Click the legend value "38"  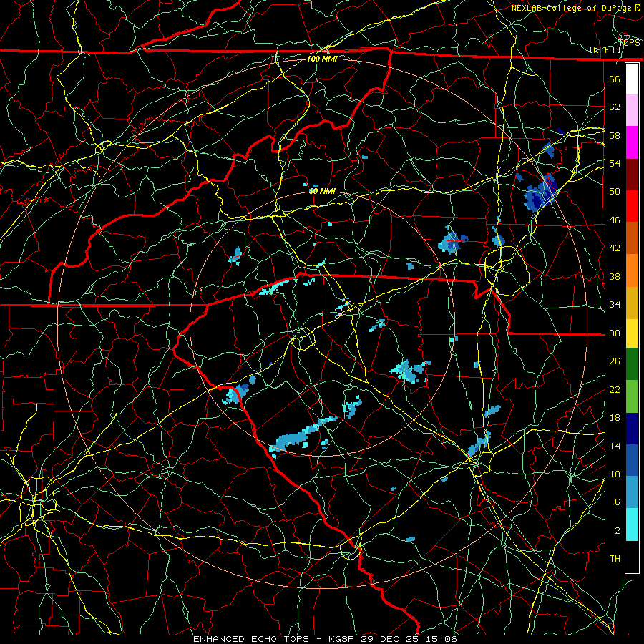[x=615, y=276]
